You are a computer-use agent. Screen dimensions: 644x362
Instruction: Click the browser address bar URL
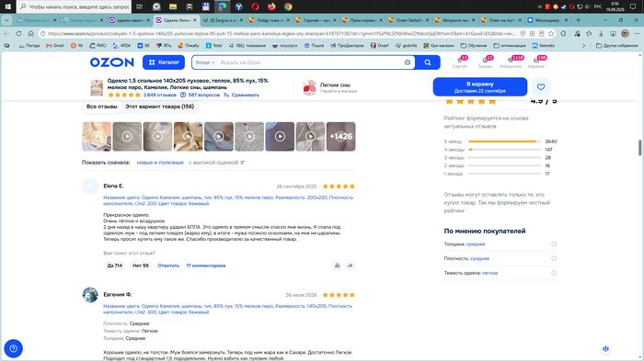[x=282, y=34]
